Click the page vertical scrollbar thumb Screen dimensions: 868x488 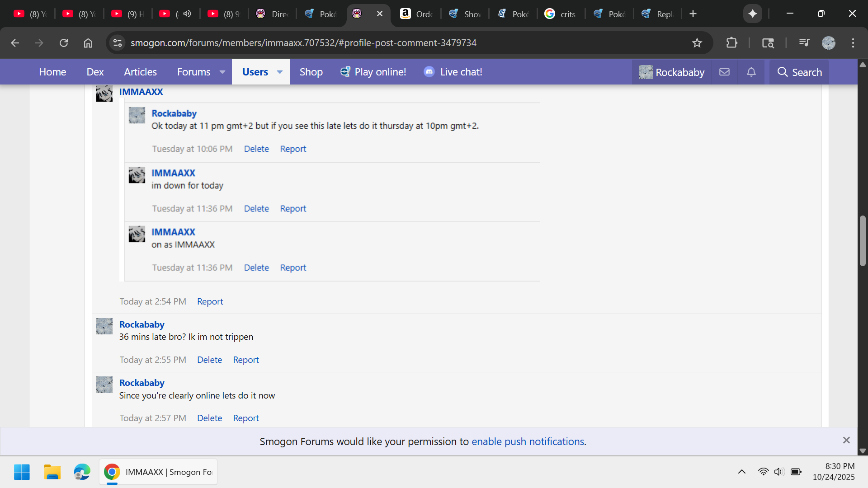[x=863, y=241]
